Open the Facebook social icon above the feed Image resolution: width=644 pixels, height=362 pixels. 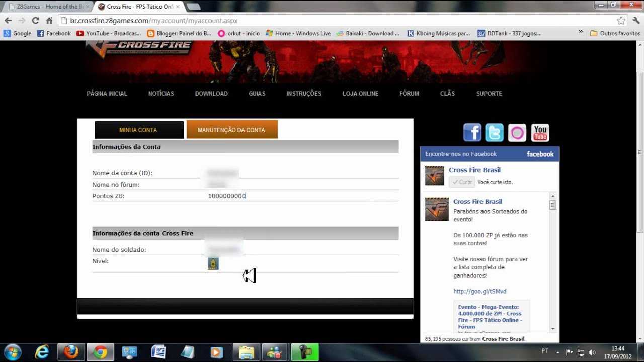click(x=472, y=133)
